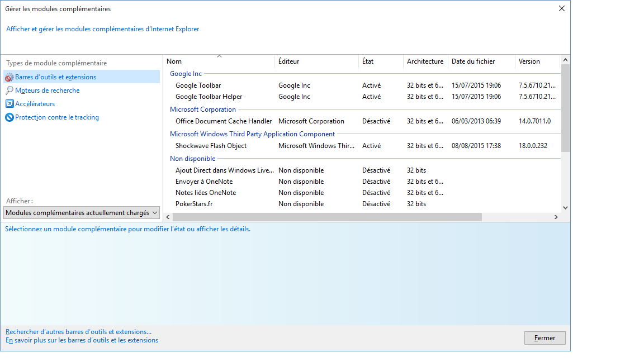This screenshot has width=644, height=362.
Task: Sort add-ons by État column
Action: [x=381, y=61]
